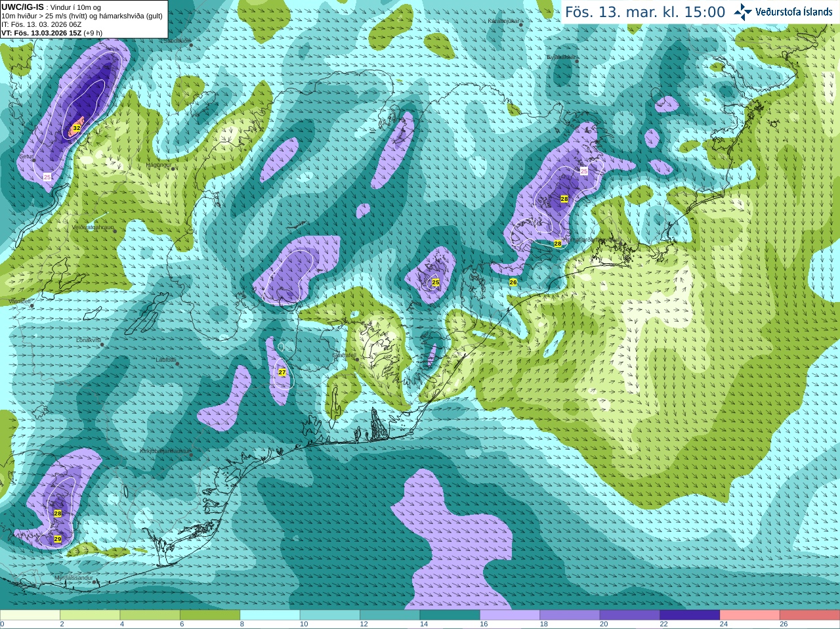Click the 28 gust marker beside Hornafjarðarflugvöllur

558,244
